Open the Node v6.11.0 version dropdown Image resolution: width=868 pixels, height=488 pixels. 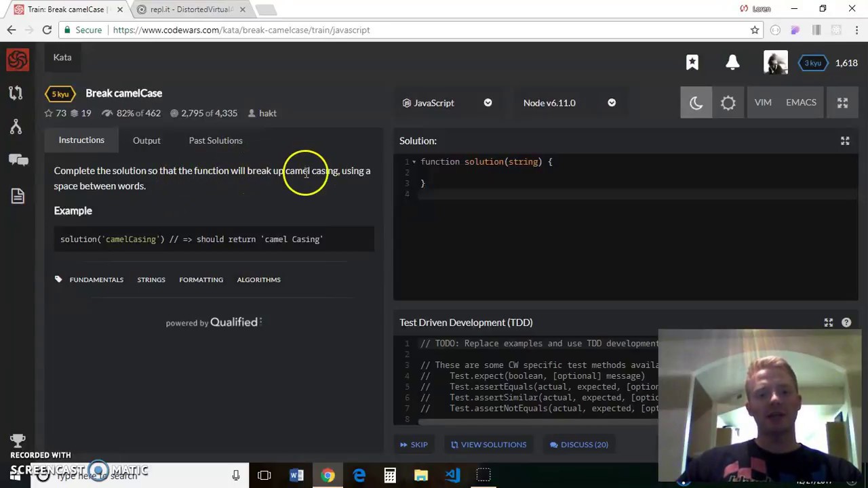point(570,103)
